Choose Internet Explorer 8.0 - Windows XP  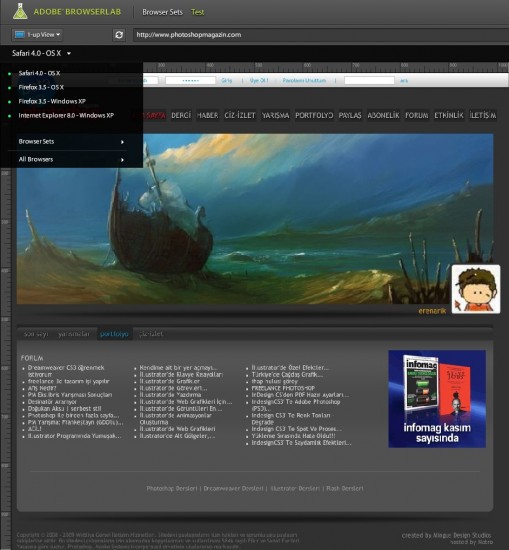point(66,115)
